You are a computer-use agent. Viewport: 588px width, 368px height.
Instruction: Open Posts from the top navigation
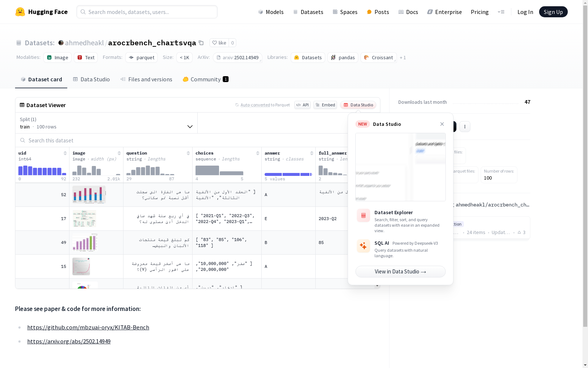tap(378, 12)
